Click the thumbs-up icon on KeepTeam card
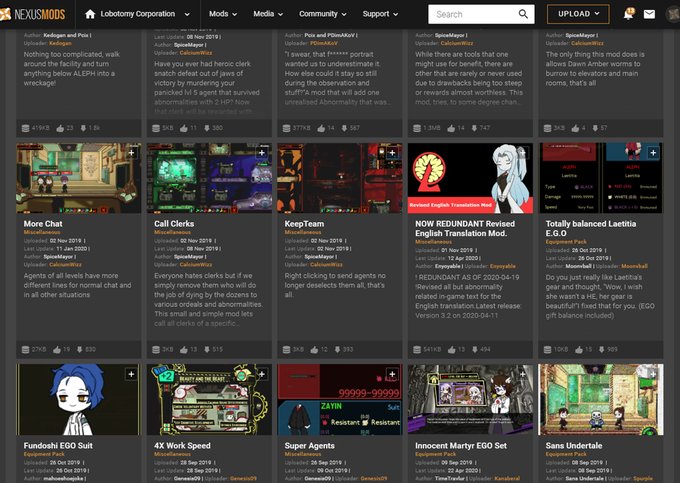 [314, 349]
